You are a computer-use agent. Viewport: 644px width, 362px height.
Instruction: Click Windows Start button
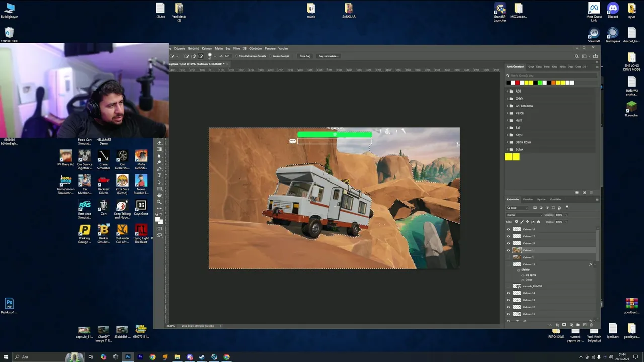click(6, 357)
